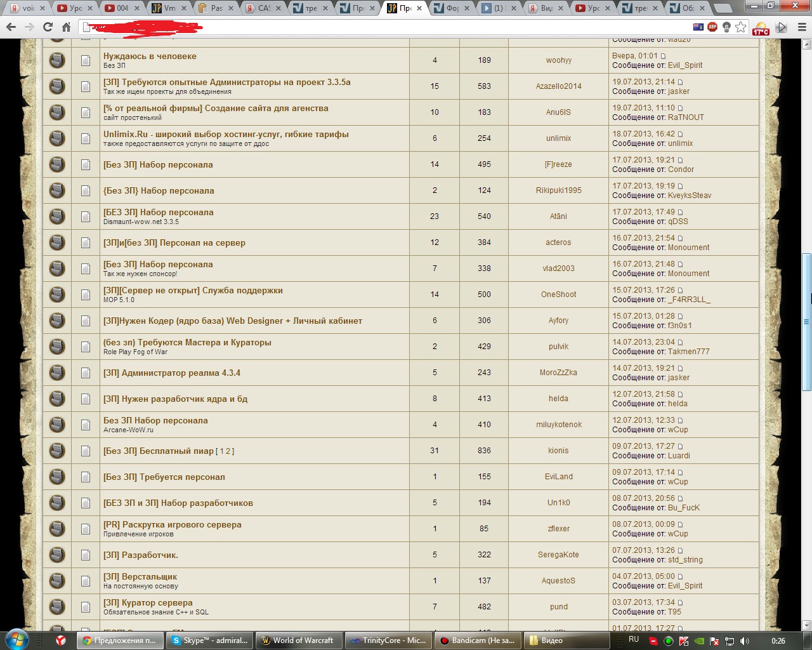Screen dimensions: 812x650
Task: Open a new browser tab
Action: (x=723, y=8)
